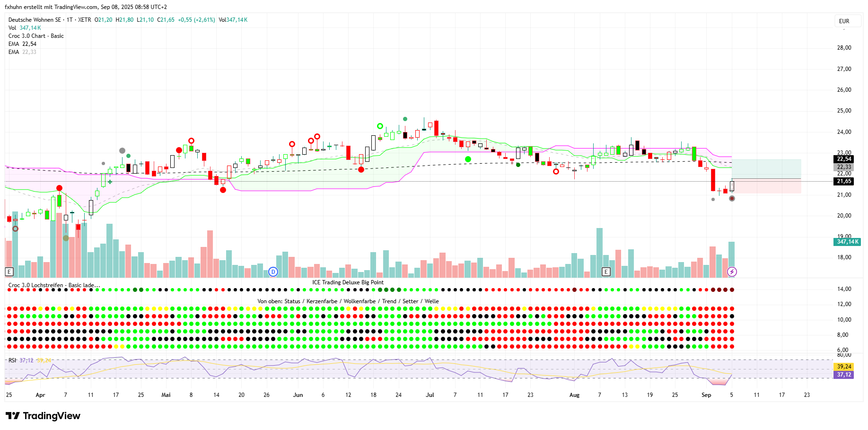
Task: Click the "Sep" label on time axis
Action: [x=706, y=395]
